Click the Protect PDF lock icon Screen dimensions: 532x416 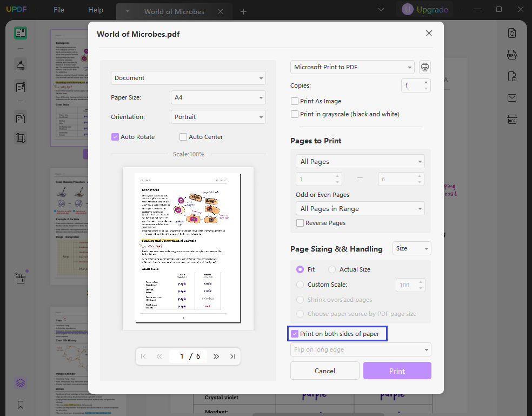[512, 76]
